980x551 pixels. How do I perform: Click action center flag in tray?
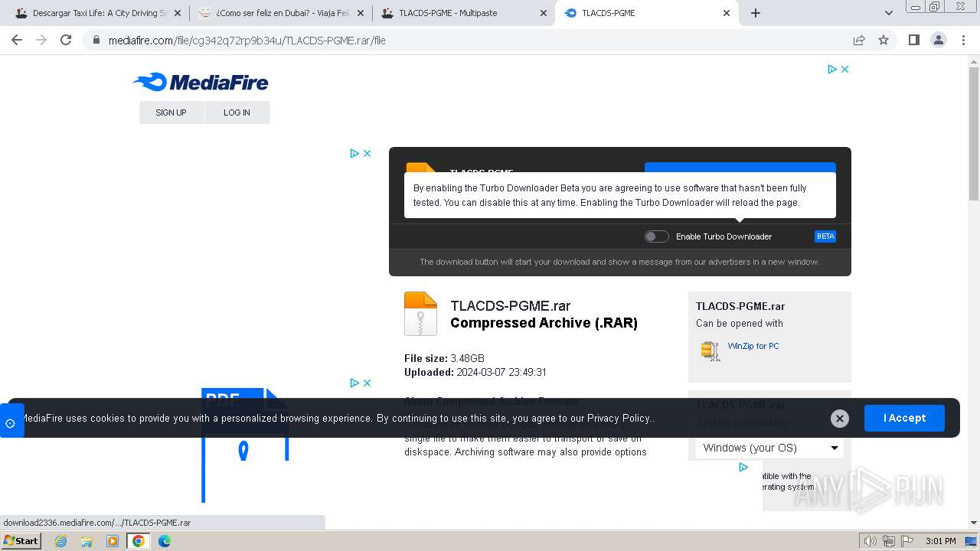point(907,541)
